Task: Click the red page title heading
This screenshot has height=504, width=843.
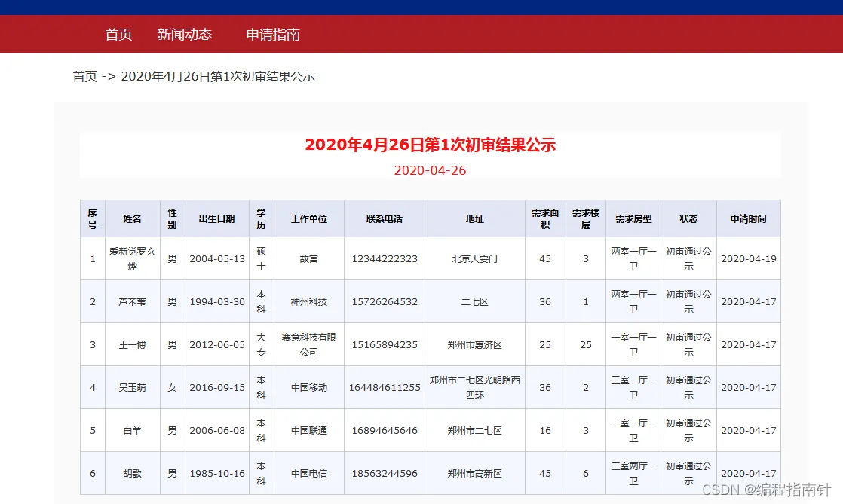Action: click(430, 145)
